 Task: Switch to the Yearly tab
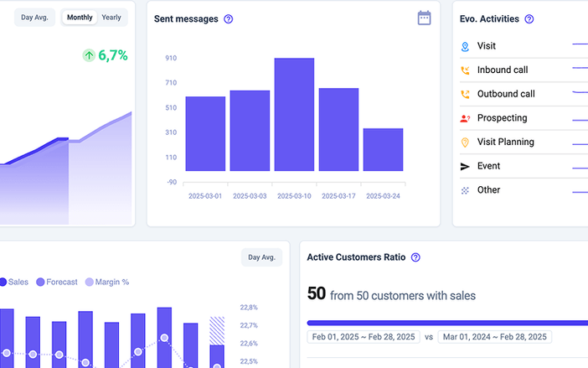111,18
